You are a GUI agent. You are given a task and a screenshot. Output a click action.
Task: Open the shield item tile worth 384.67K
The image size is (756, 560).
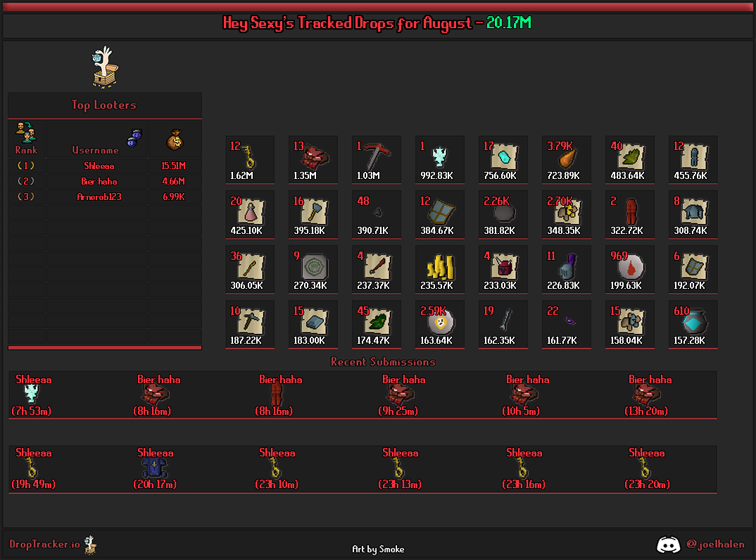(440, 215)
